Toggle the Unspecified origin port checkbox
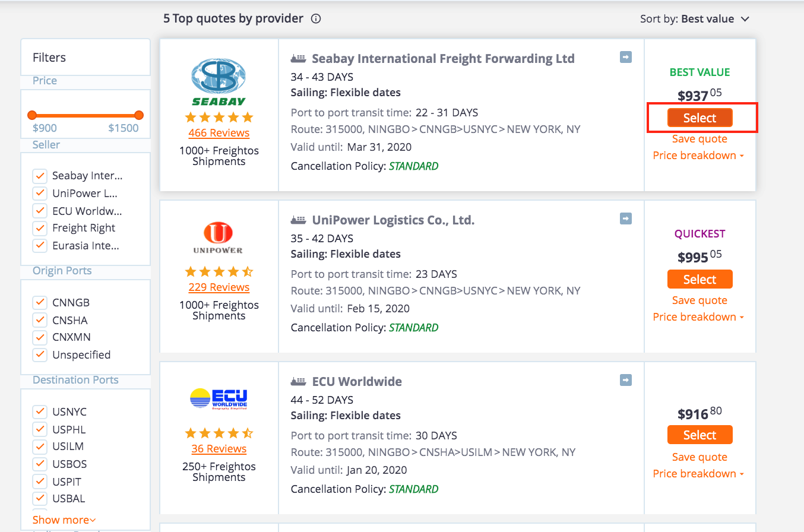This screenshot has height=532, width=804. tap(40, 354)
